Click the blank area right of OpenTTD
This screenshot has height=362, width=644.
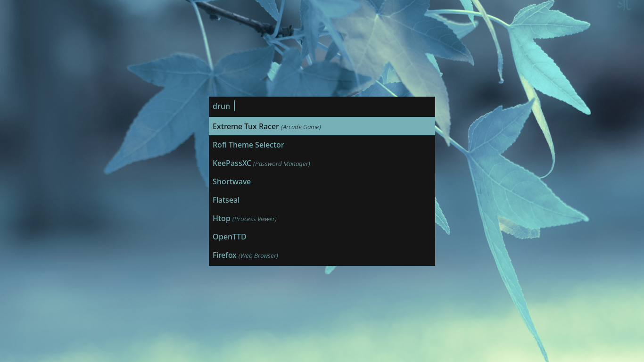[339, 237]
